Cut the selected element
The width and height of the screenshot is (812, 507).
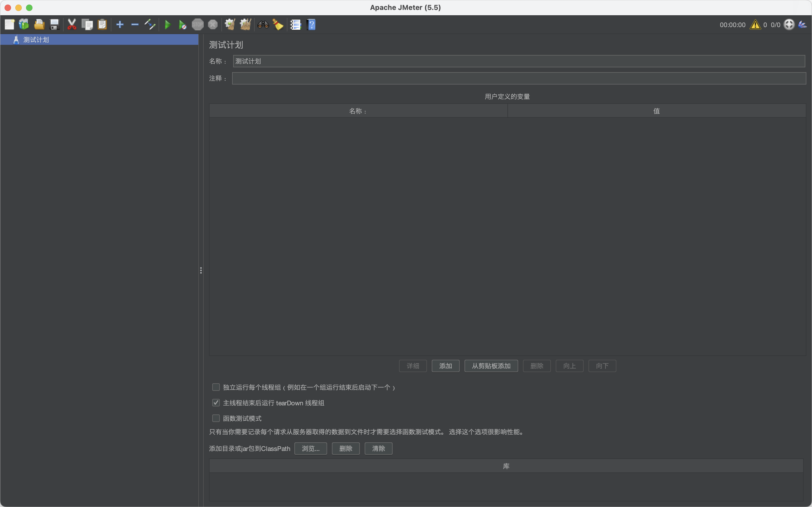point(72,24)
